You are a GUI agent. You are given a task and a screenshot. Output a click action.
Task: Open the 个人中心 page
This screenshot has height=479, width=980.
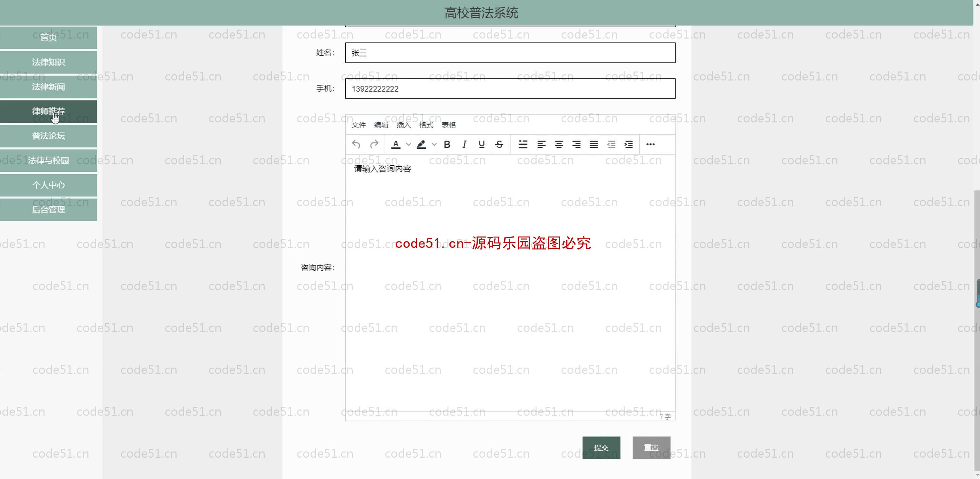(48, 185)
